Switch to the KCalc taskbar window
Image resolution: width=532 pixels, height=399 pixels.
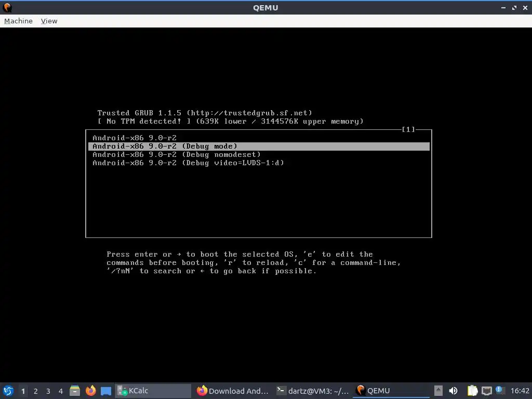pyautogui.click(x=153, y=391)
